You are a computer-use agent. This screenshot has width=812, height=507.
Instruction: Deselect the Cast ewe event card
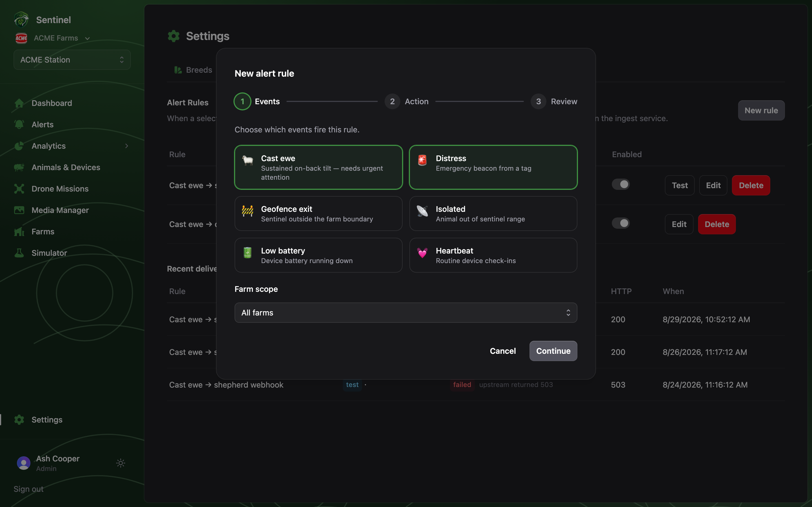318,167
